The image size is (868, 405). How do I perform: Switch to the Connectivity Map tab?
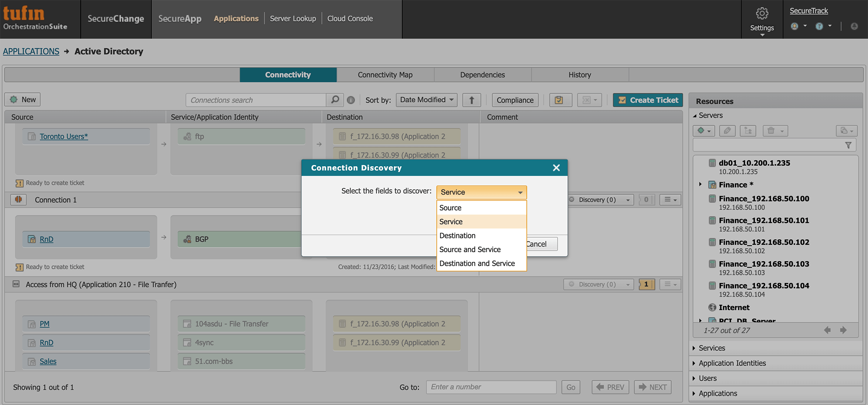coord(385,75)
